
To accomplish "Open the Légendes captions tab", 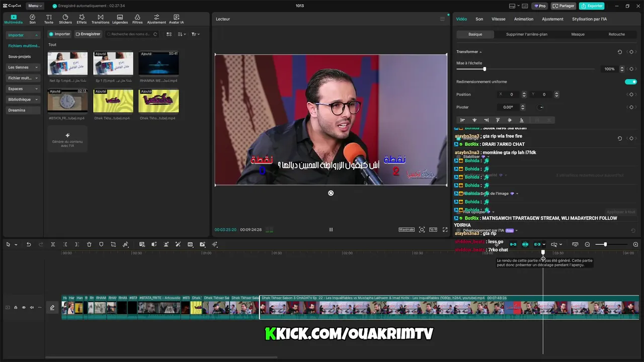I will coord(120,19).
